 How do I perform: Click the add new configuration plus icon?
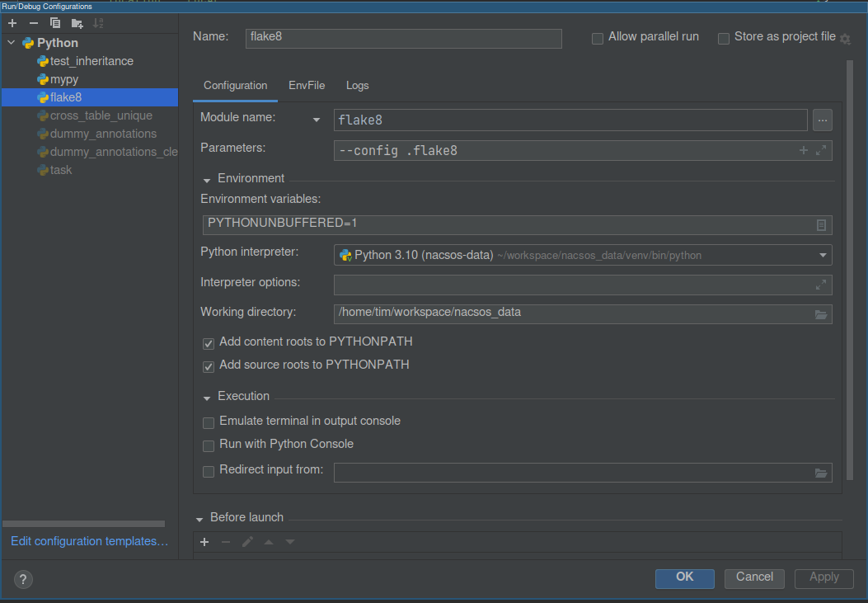(x=12, y=23)
